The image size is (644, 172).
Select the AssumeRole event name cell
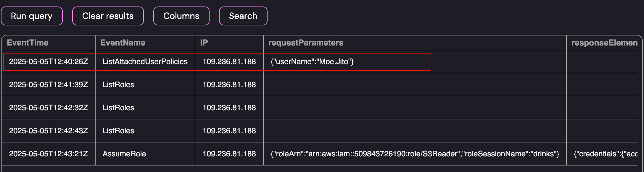click(x=124, y=154)
